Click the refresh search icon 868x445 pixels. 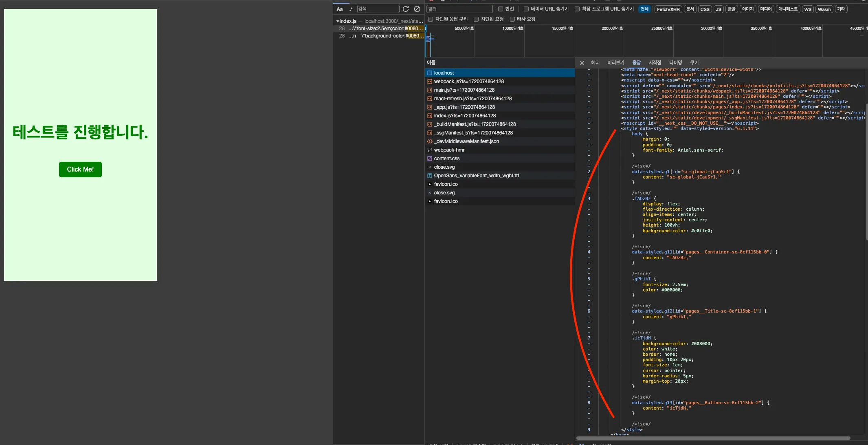point(406,9)
